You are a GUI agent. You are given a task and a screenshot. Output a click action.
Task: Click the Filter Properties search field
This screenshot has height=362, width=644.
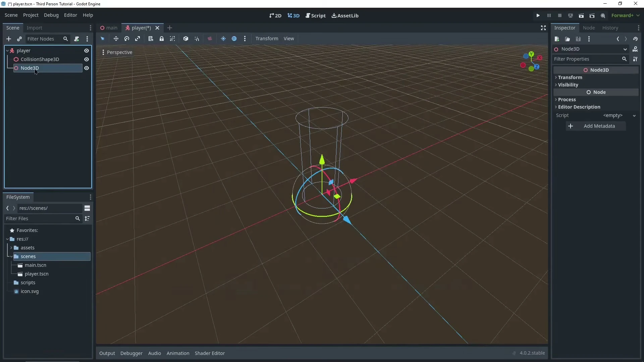tap(590, 59)
